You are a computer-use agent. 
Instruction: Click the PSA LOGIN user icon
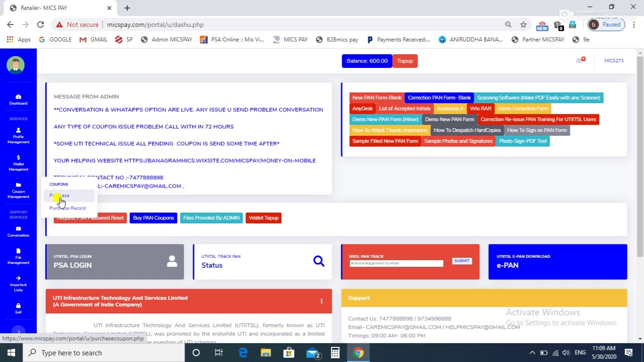point(172,261)
